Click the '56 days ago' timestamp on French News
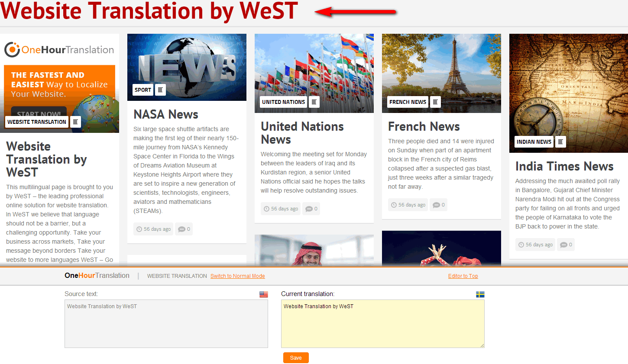628x364 pixels. [408, 205]
